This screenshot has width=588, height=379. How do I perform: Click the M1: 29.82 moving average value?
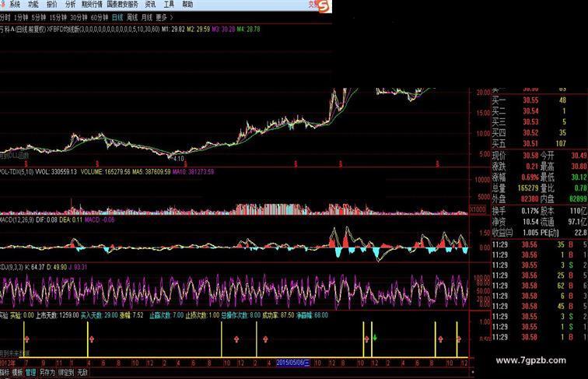tap(173, 30)
